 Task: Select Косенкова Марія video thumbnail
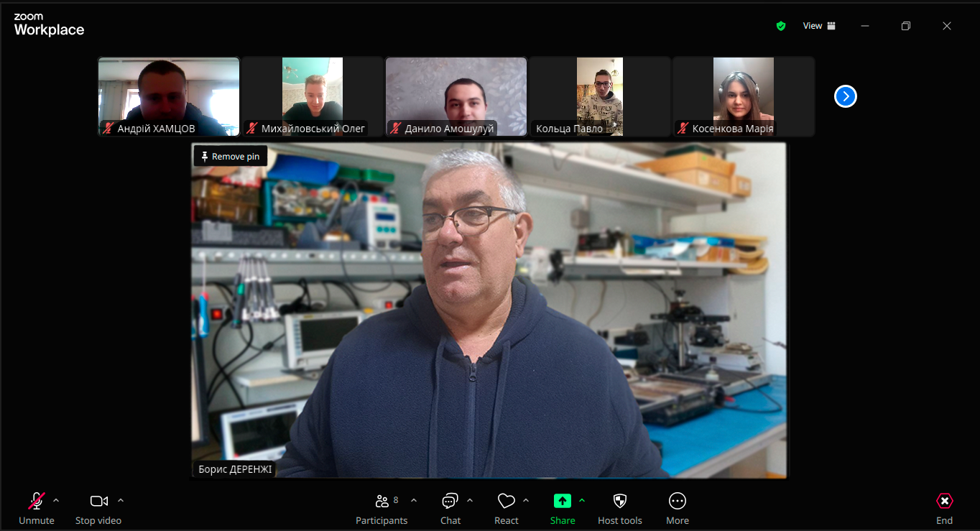(744, 97)
